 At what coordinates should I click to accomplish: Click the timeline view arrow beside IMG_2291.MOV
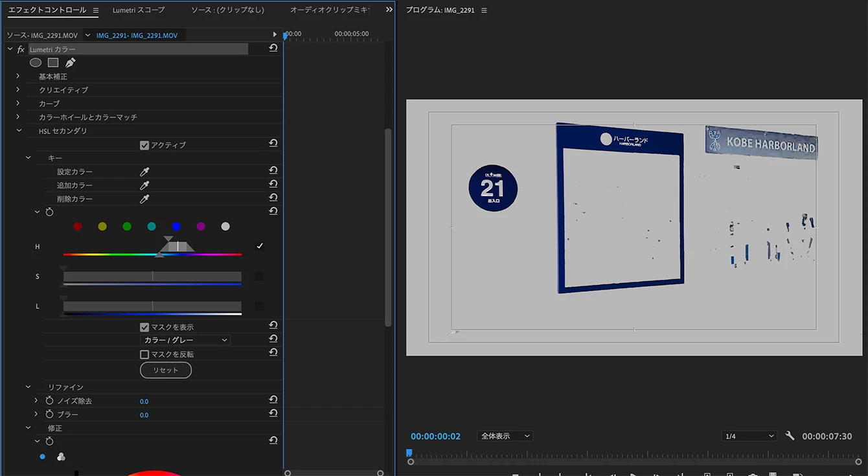(275, 34)
